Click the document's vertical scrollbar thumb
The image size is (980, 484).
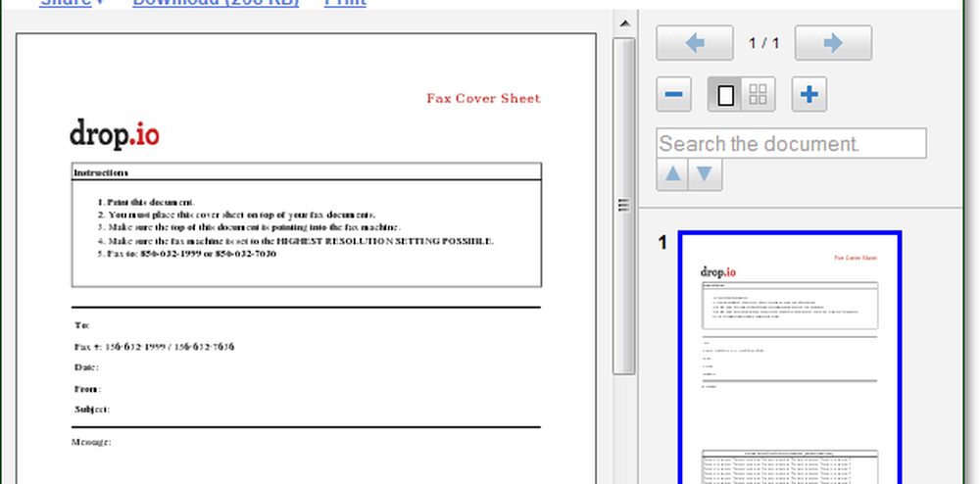point(623,206)
